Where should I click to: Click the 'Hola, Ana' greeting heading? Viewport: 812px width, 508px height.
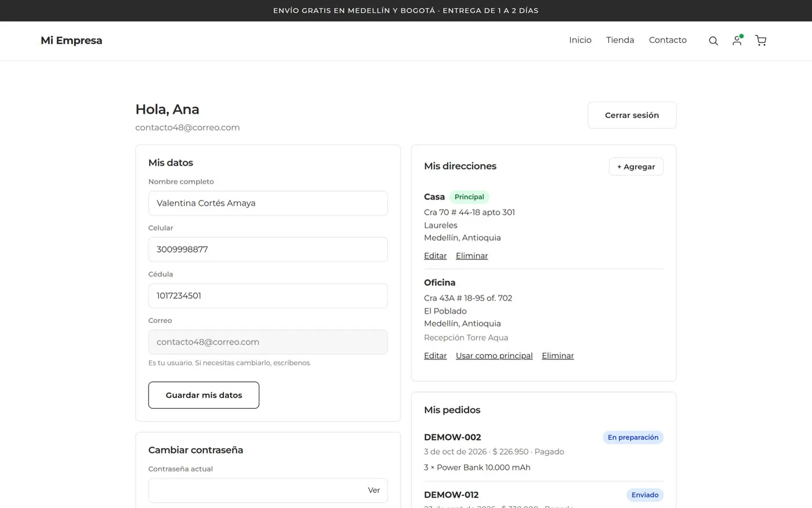tap(167, 109)
